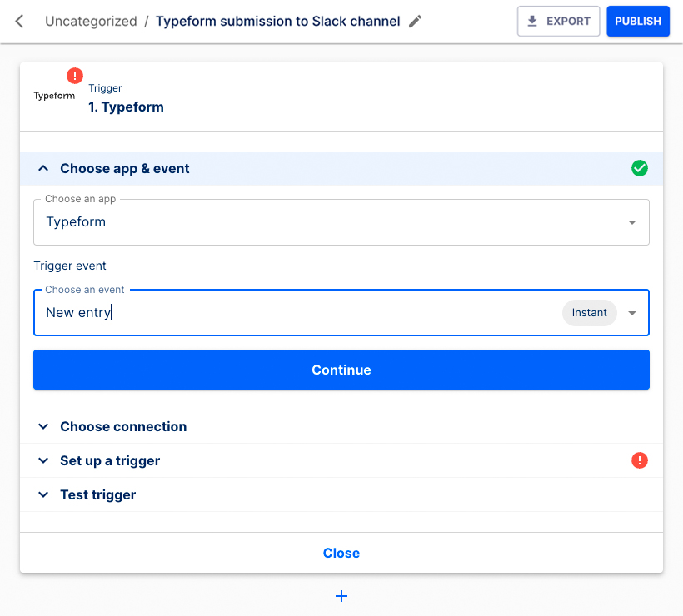Click the Instant badge on the trigger event
The width and height of the screenshot is (683, 616).
pos(589,312)
